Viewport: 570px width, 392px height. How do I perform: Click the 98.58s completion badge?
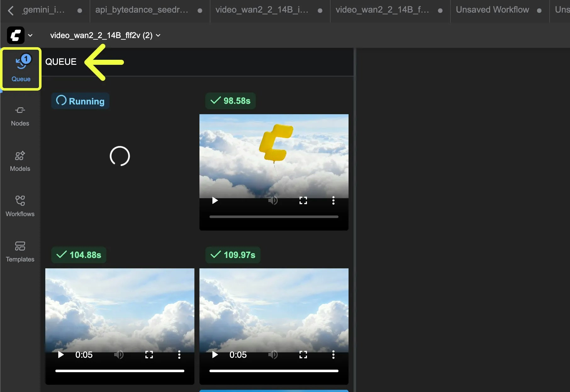(230, 101)
